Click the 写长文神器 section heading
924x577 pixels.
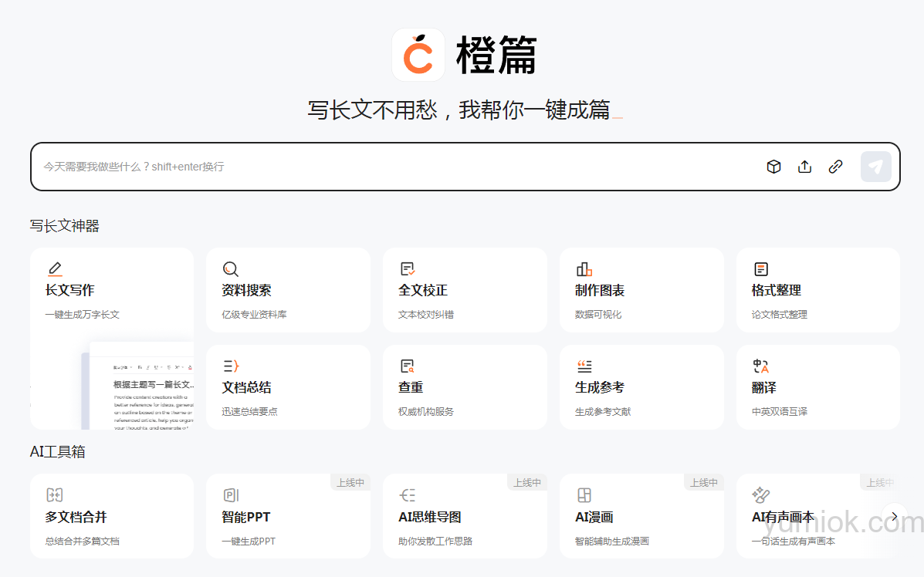click(65, 226)
